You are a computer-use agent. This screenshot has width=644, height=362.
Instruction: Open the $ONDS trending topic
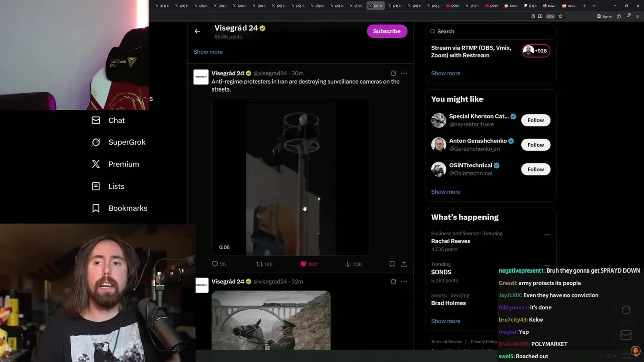pos(441,272)
